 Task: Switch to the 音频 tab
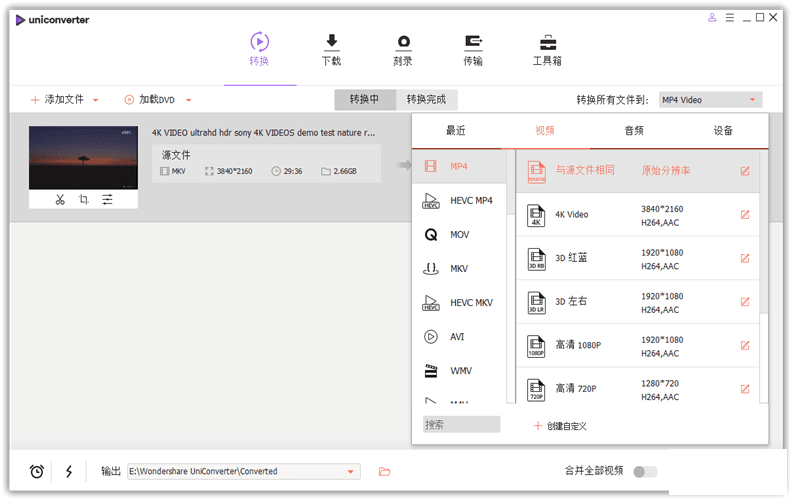pyautogui.click(x=634, y=131)
